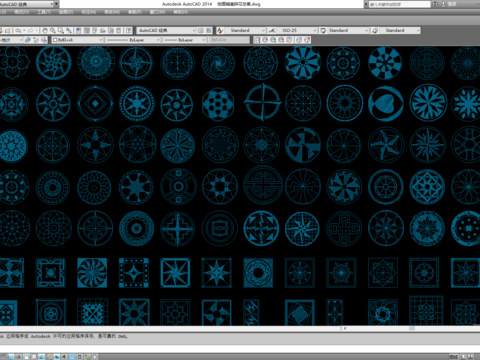The width and height of the screenshot is (480, 360).
Task: Open workspace settings icon beside workspace dropdown
Action: point(201,30)
